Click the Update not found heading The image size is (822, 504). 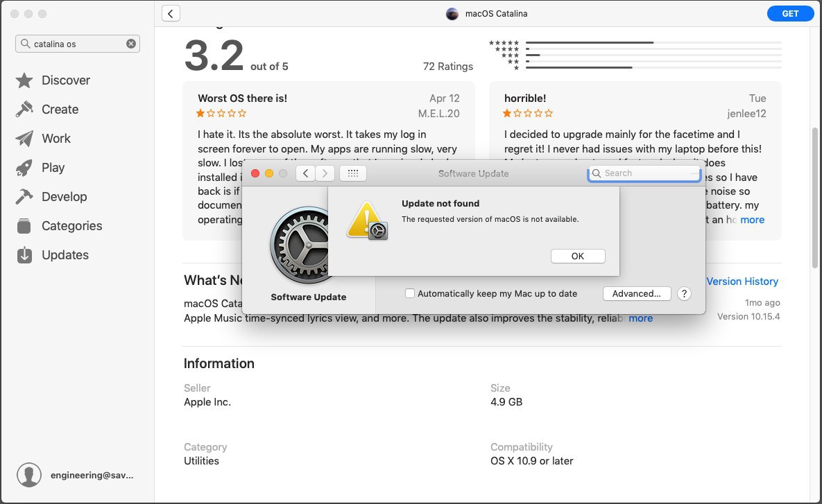point(440,203)
